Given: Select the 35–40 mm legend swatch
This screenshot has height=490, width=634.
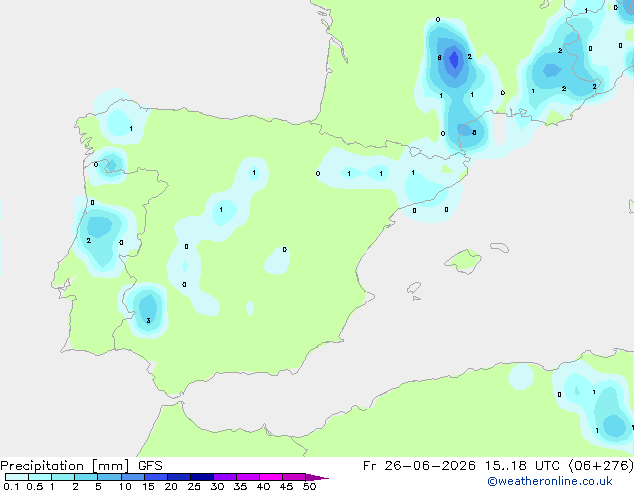Looking at the screenshot, I should [x=248, y=477].
